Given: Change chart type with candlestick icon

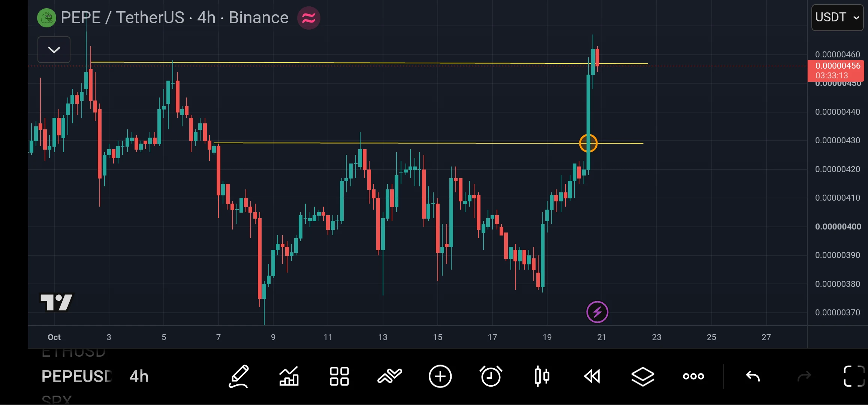Looking at the screenshot, I should tap(542, 376).
